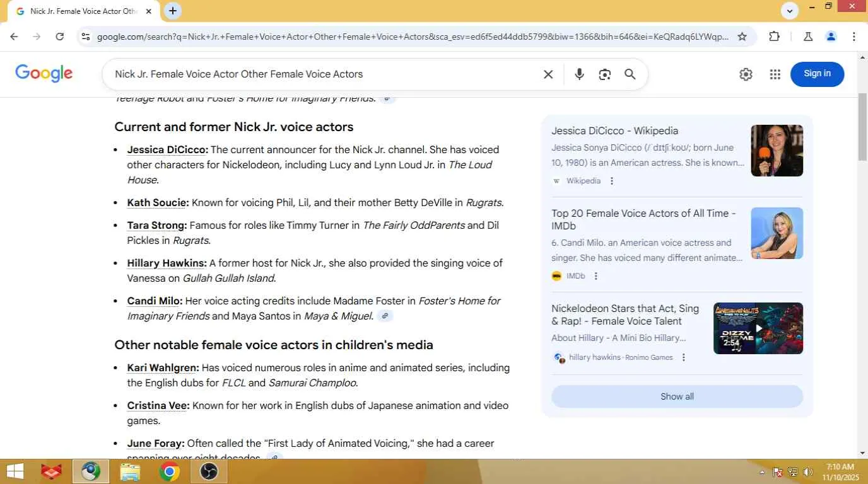The image size is (868, 484).
Task: Open Google Chrome from the taskbar
Action: (169, 471)
